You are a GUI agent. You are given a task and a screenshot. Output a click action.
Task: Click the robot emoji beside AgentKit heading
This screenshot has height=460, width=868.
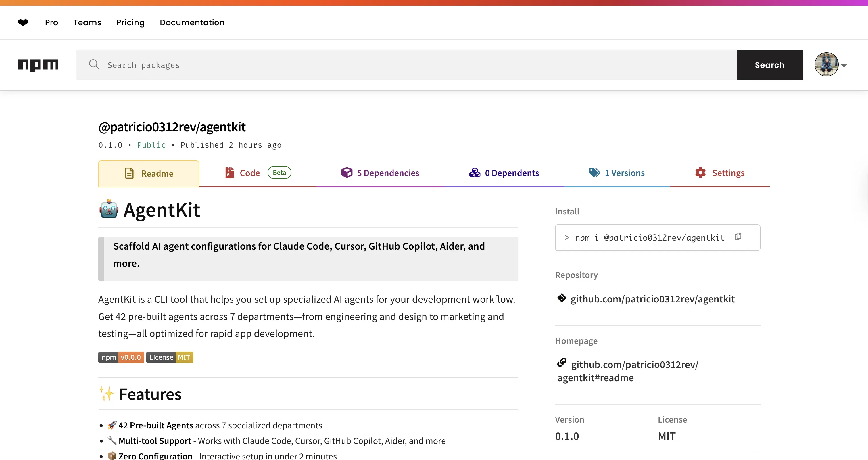coord(109,209)
